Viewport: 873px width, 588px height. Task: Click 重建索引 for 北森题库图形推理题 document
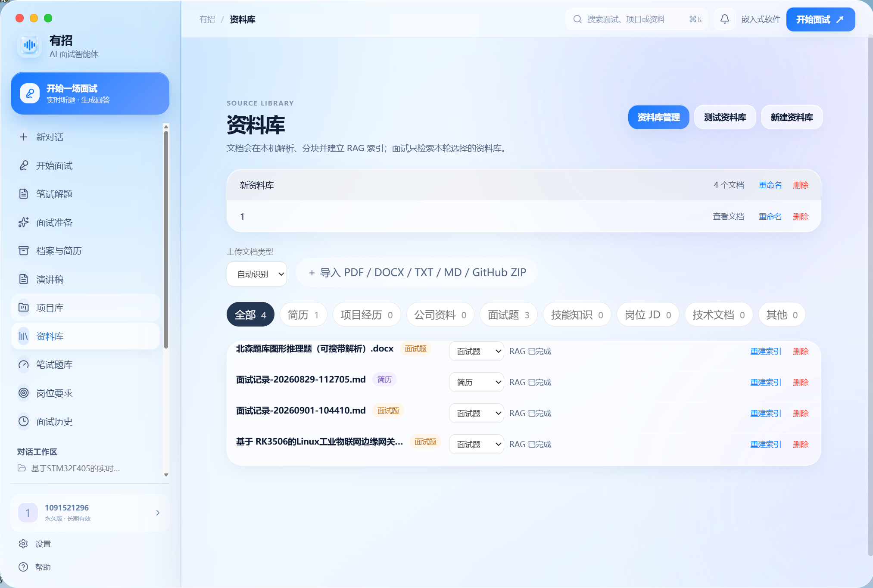pyautogui.click(x=766, y=351)
